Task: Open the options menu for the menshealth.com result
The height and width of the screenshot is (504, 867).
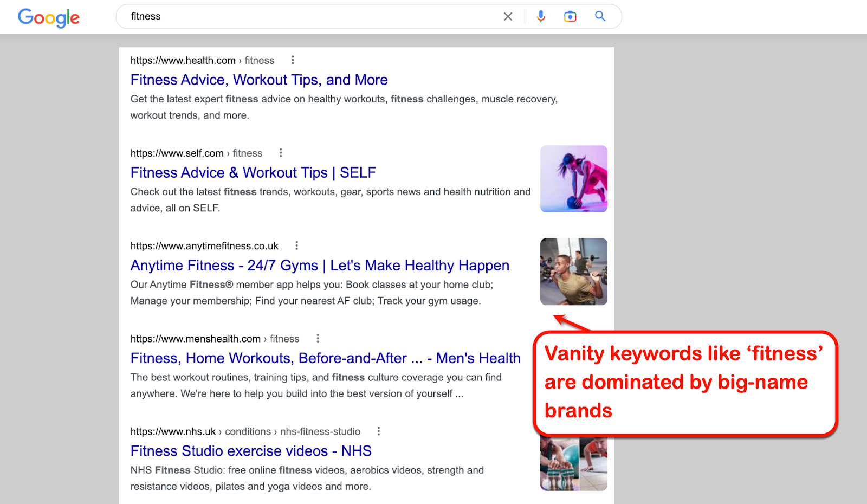Action: (318, 338)
